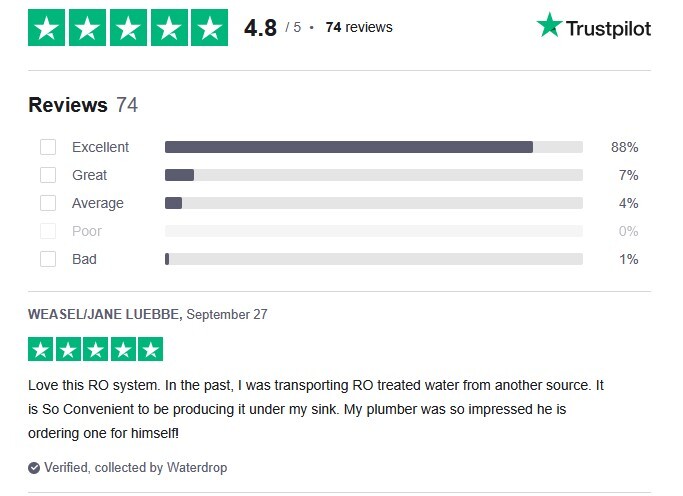Click the Trustpilot wordmark text
Viewport: 683px width, 496px height.
tap(608, 28)
